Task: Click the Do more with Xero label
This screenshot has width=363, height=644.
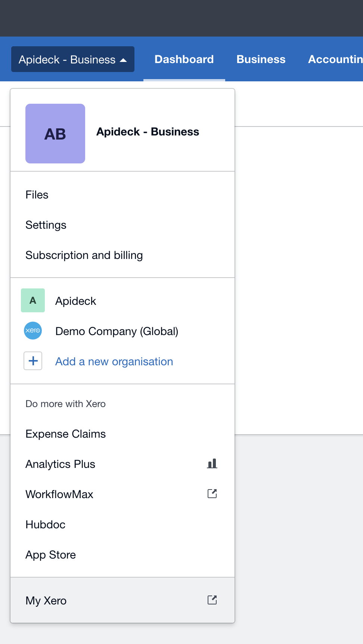Action: point(66,404)
